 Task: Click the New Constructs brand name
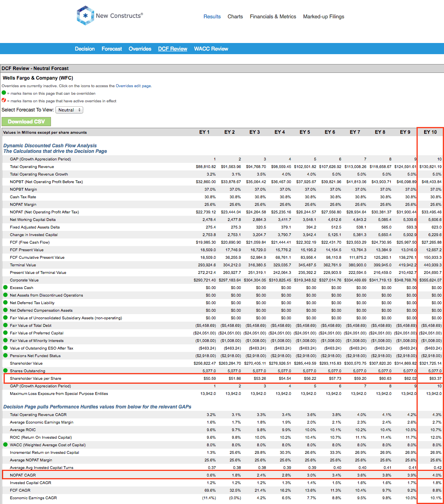[x=119, y=16]
